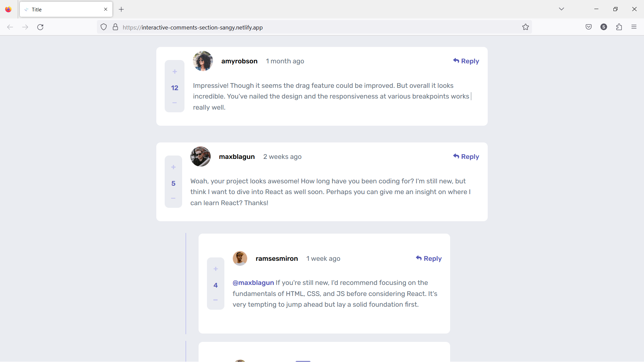The image size is (644, 362).
Task: Downvote amyrobson's comment with the minus icon
Action: click(x=174, y=103)
